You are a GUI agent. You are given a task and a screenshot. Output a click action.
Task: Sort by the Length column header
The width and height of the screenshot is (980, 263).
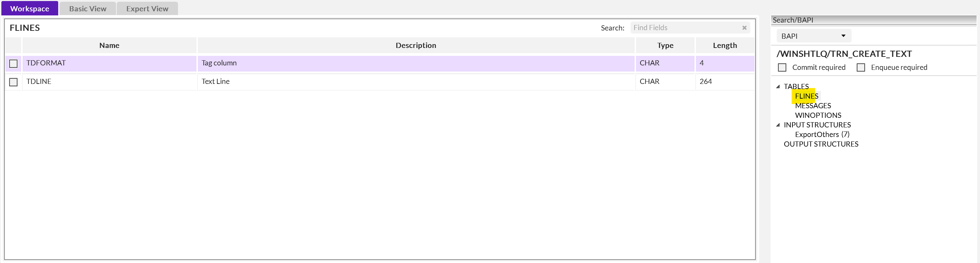[x=725, y=45]
